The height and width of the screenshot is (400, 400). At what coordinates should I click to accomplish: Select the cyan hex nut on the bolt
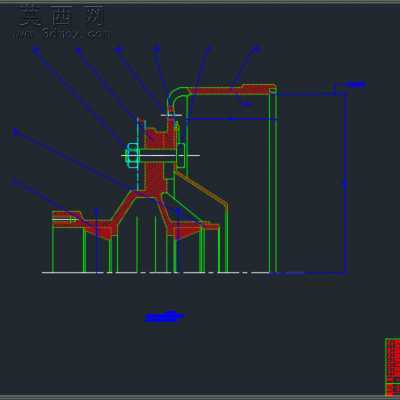pyautogui.click(x=133, y=155)
